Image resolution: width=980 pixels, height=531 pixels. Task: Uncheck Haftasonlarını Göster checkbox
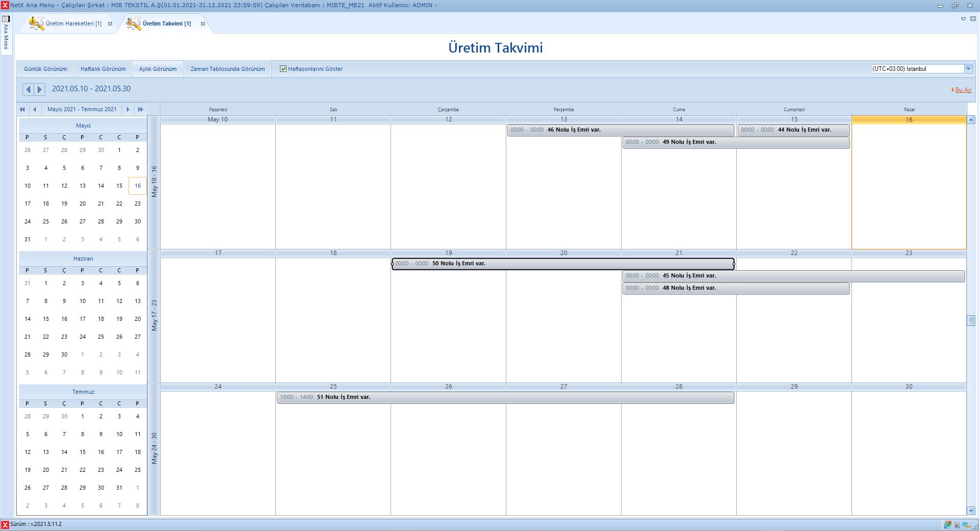pyautogui.click(x=283, y=69)
